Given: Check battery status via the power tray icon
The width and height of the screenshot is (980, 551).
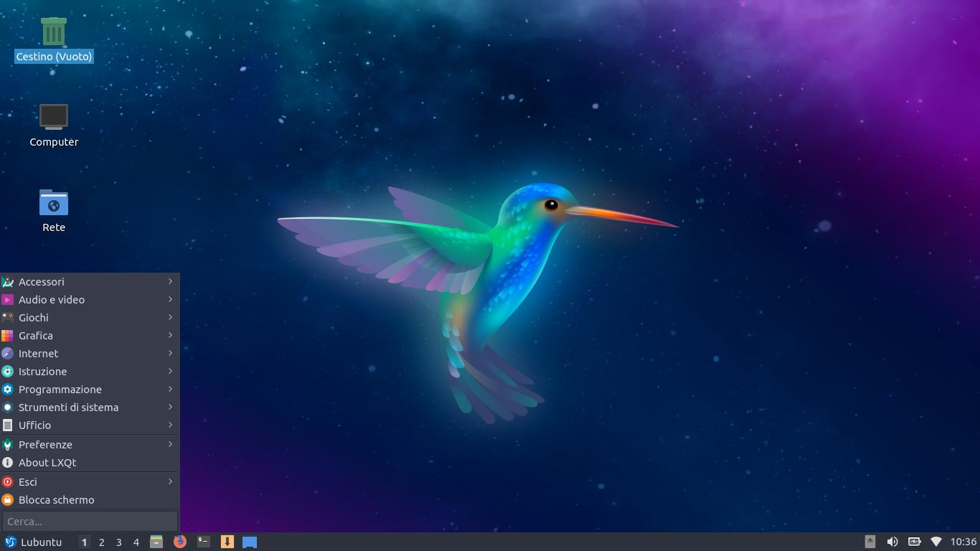Looking at the screenshot, I should [x=914, y=542].
